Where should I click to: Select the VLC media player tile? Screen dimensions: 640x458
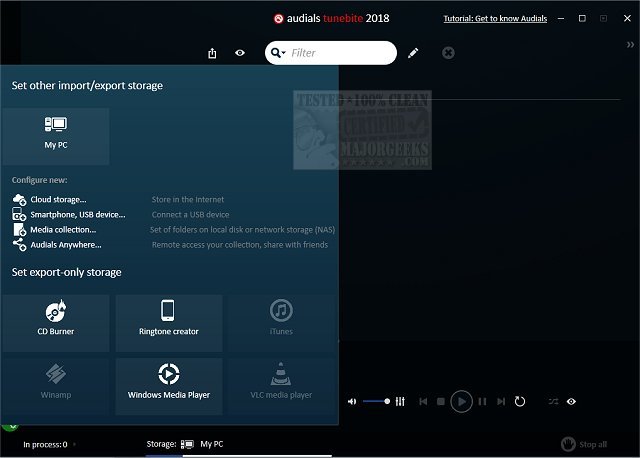pyautogui.click(x=281, y=386)
